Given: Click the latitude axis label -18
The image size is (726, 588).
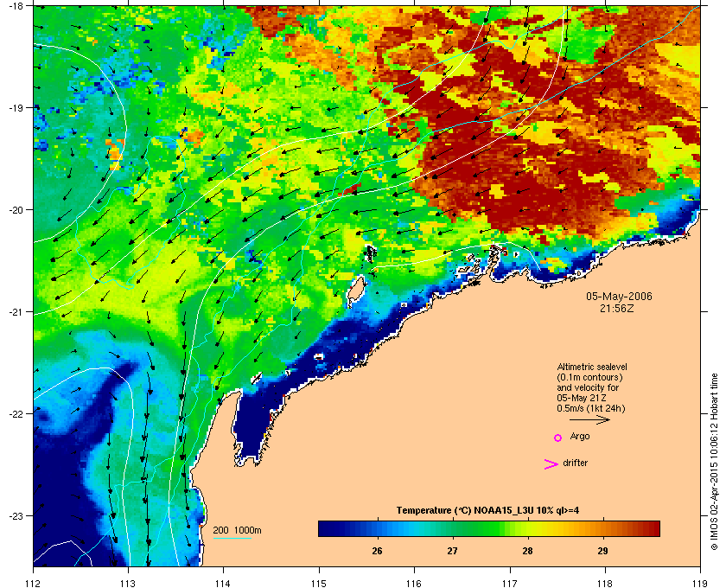Looking at the screenshot, I should coord(16,5).
